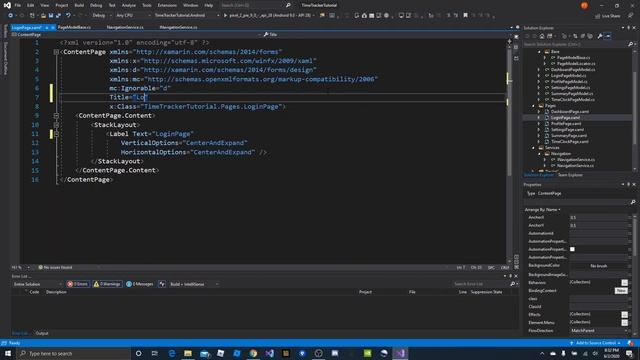Click the Behaviors collection edit button
Image resolution: width=640 pixels, height=360 pixels.
click(624, 282)
